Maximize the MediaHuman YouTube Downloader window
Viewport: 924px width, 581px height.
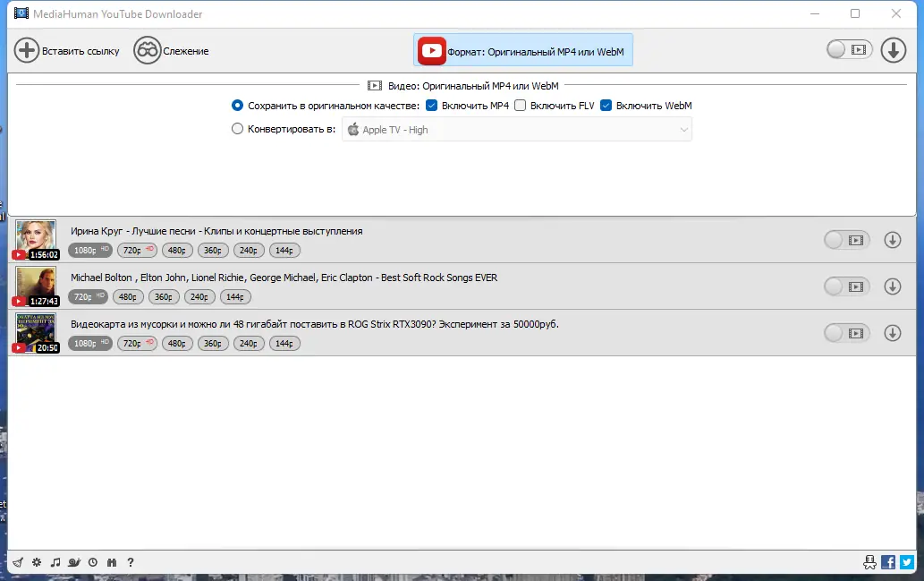[x=855, y=13]
